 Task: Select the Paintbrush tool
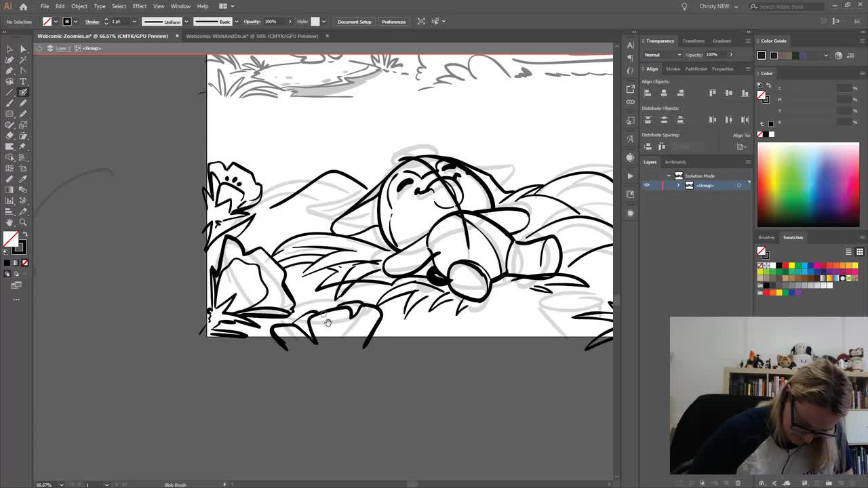9,102
